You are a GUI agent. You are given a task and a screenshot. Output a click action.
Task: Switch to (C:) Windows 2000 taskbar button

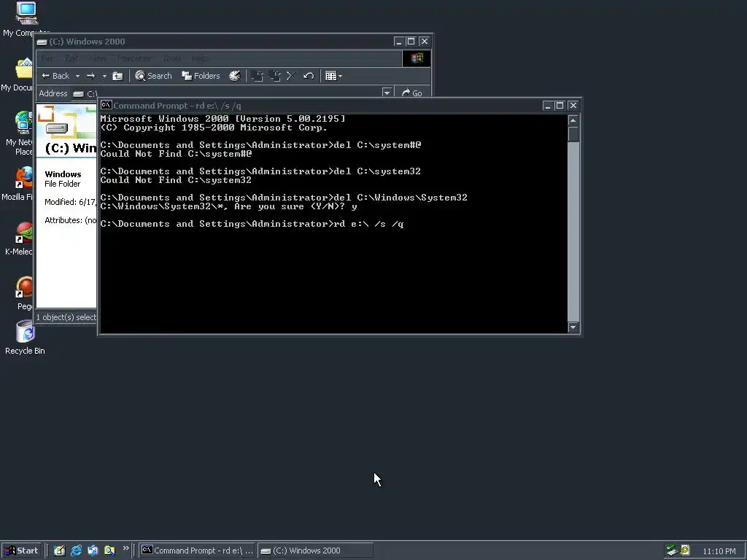coord(315,551)
